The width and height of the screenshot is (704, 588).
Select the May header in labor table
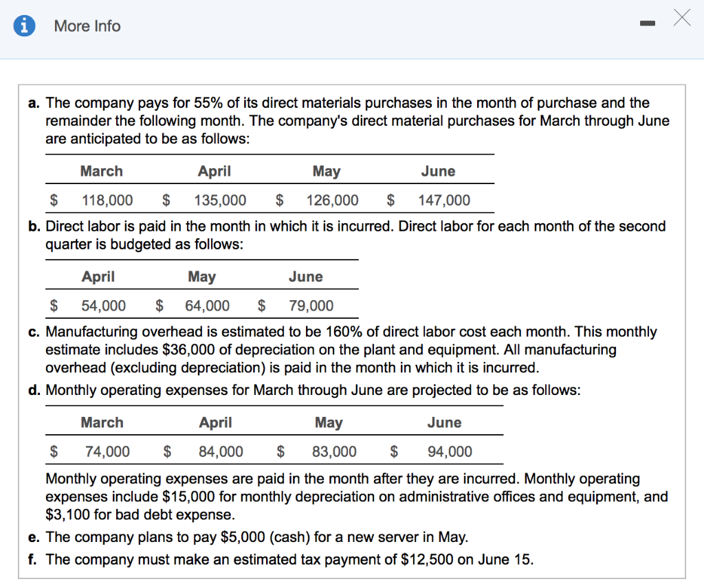202,276
